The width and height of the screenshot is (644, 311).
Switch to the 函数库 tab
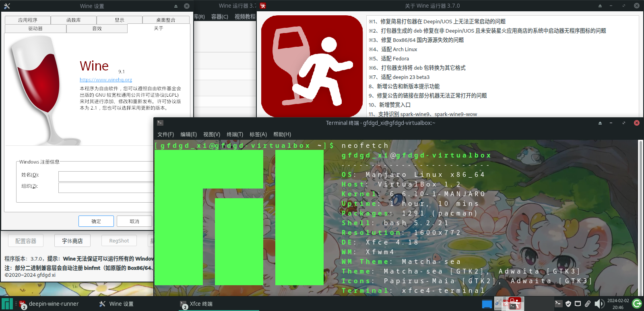click(x=74, y=20)
